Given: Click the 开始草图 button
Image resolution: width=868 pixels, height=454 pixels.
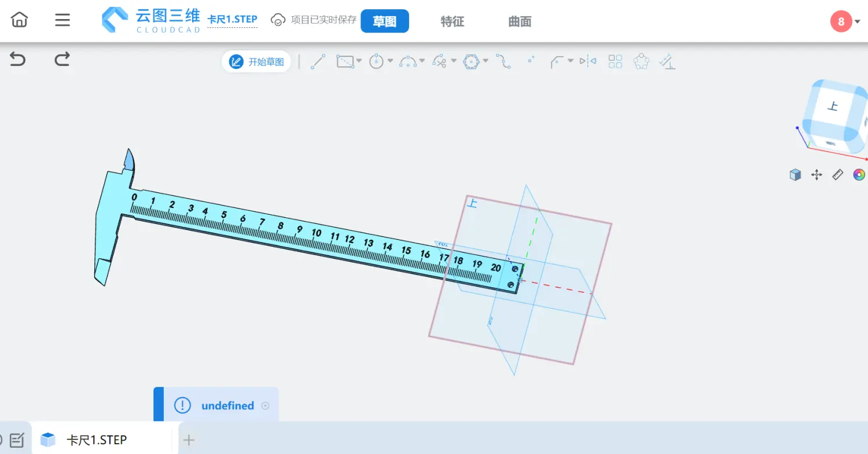Looking at the screenshot, I should [256, 61].
